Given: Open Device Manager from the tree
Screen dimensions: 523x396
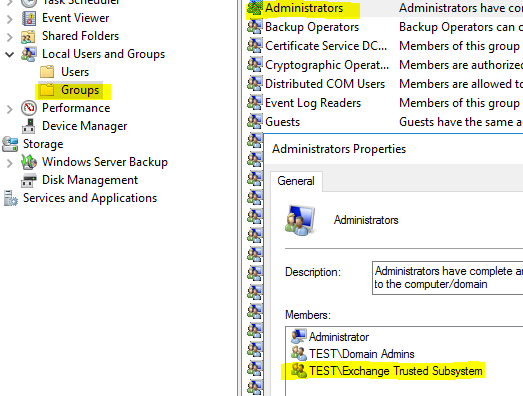Looking at the screenshot, I should pyautogui.click(x=84, y=126).
